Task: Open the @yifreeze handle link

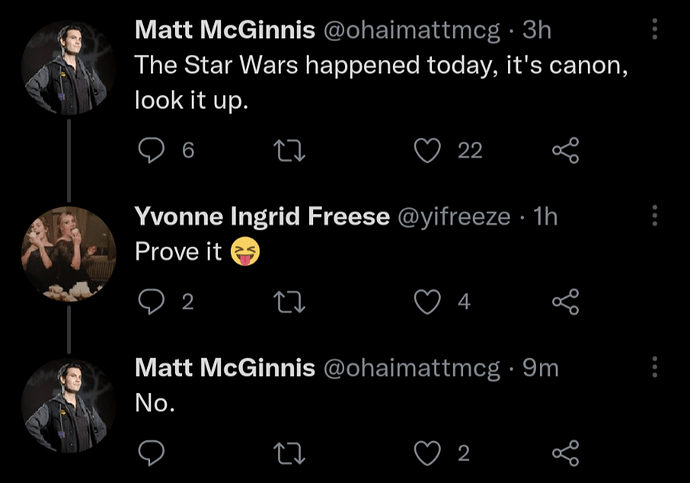Action: pyautogui.click(x=455, y=216)
